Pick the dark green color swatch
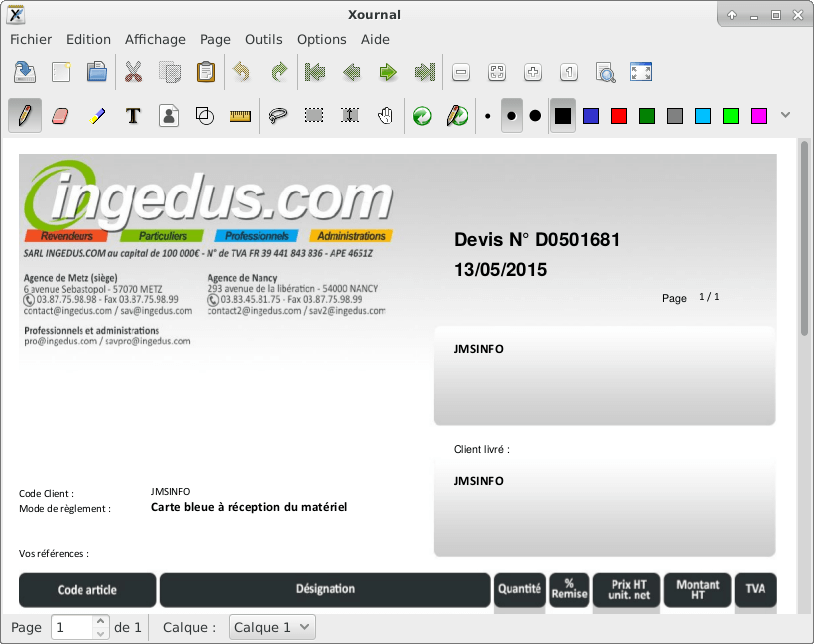The image size is (814, 644). coord(647,116)
